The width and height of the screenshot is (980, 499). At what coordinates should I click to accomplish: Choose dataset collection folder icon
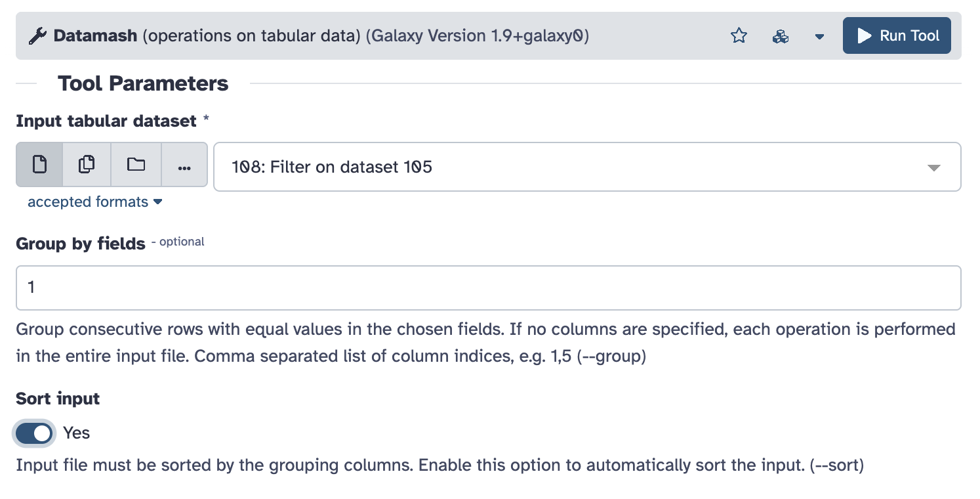(x=136, y=165)
